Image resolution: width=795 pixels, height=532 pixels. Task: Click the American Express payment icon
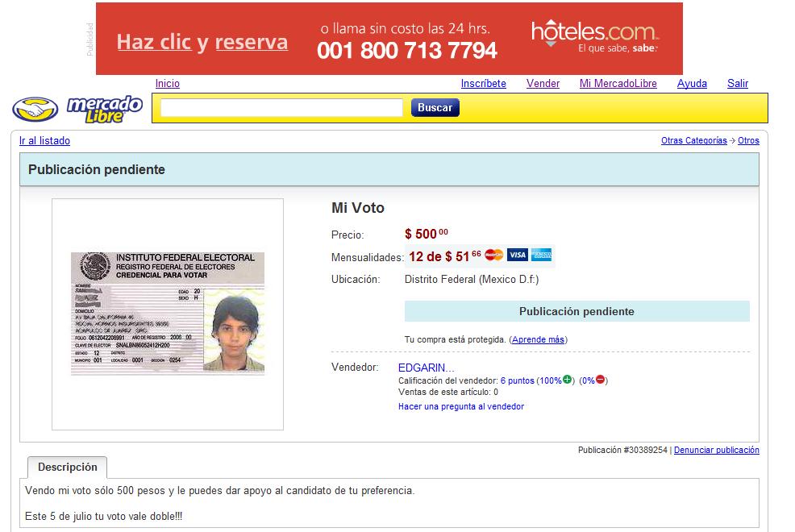[x=542, y=255]
